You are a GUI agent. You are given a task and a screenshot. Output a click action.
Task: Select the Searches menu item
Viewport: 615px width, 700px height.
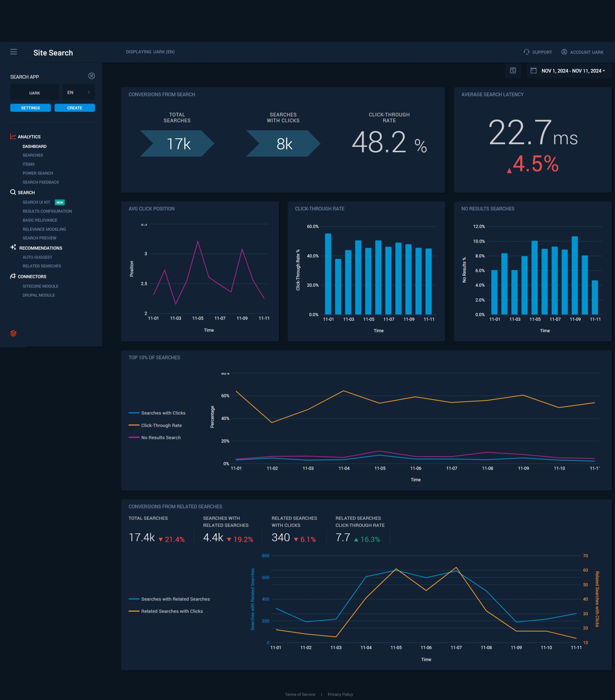point(33,155)
